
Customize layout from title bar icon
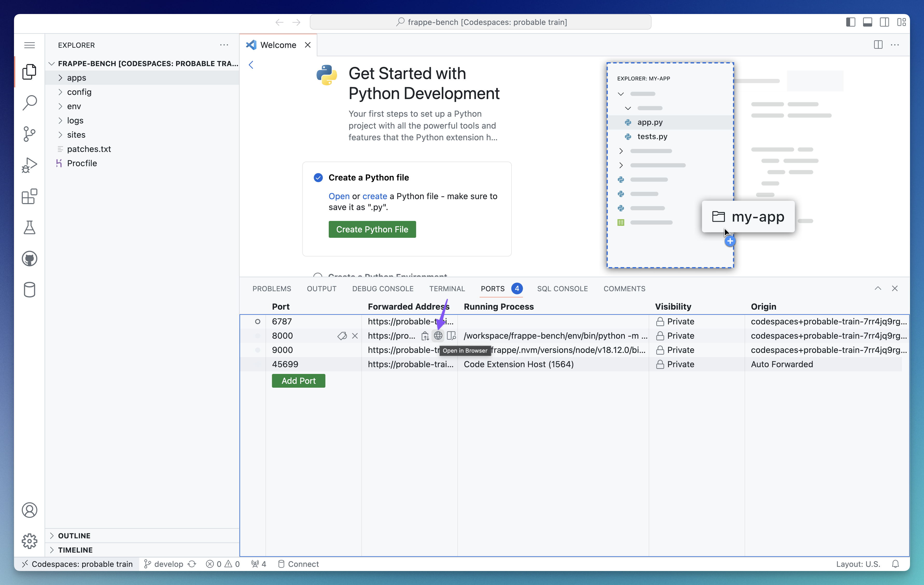click(901, 22)
